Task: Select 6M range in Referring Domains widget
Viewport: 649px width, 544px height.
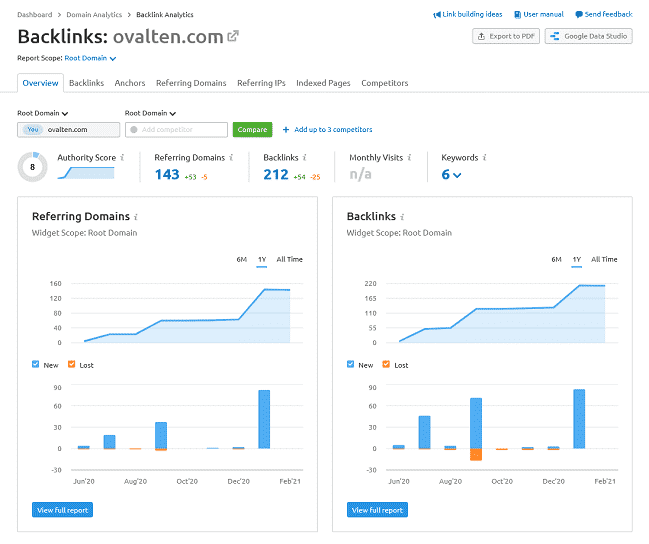Action: (242, 260)
